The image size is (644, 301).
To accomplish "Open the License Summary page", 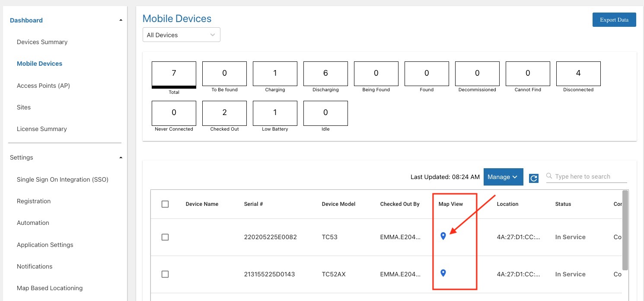I will tap(41, 129).
